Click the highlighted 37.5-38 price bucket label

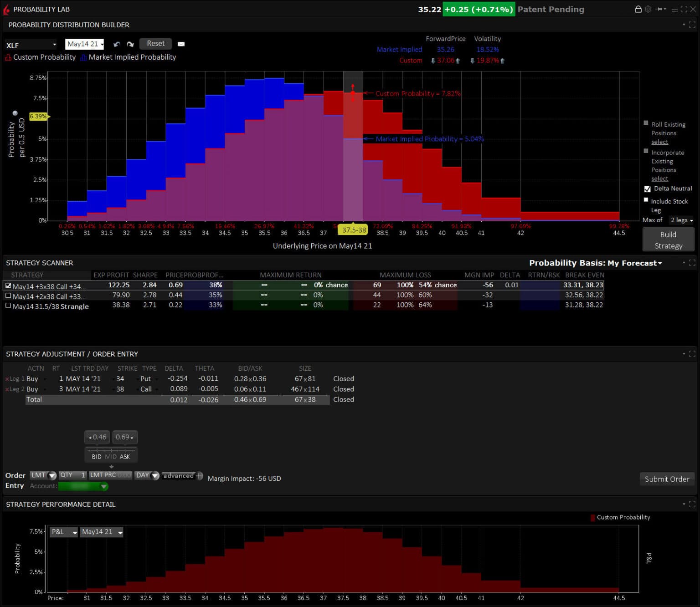[353, 230]
